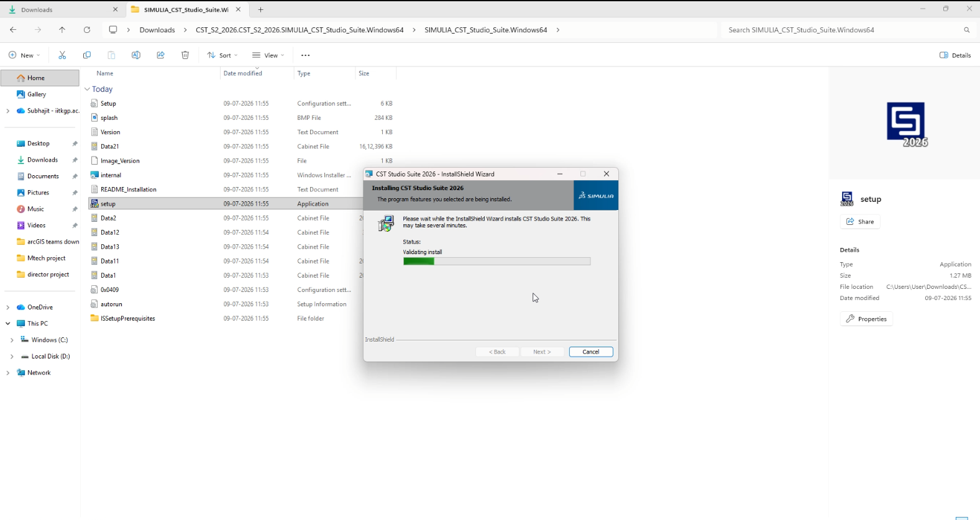980x520 pixels.
Task: Click the Rename icon in toolbar
Action: point(136,55)
